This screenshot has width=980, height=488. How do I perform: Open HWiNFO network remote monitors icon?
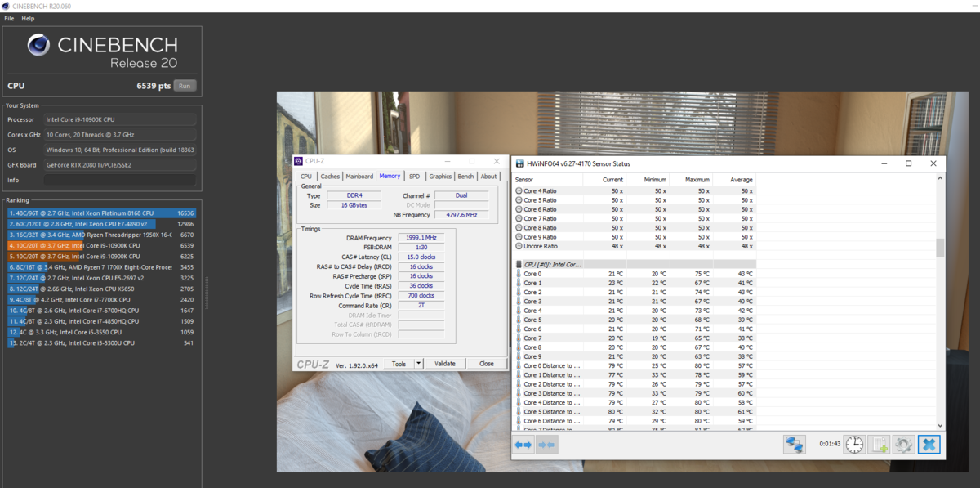tap(795, 445)
